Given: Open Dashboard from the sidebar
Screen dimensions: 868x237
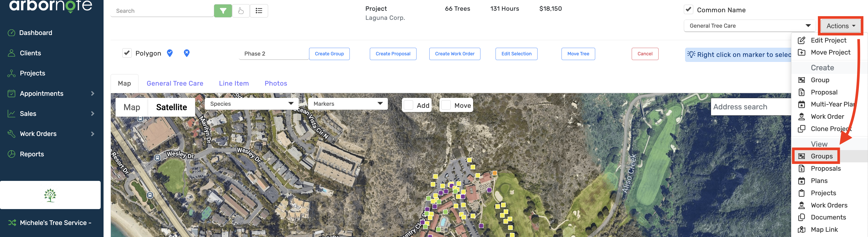Looking at the screenshot, I should point(35,33).
